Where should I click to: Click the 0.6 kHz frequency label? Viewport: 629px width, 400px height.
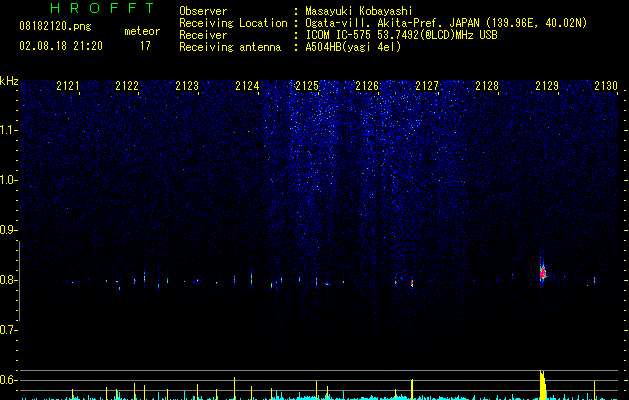click(x=8, y=380)
